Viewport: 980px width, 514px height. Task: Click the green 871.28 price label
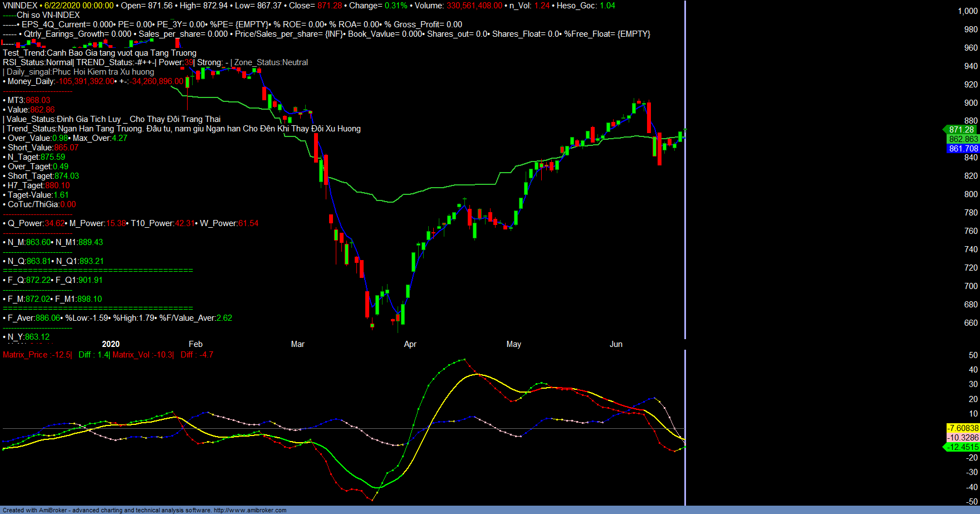(961, 130)
